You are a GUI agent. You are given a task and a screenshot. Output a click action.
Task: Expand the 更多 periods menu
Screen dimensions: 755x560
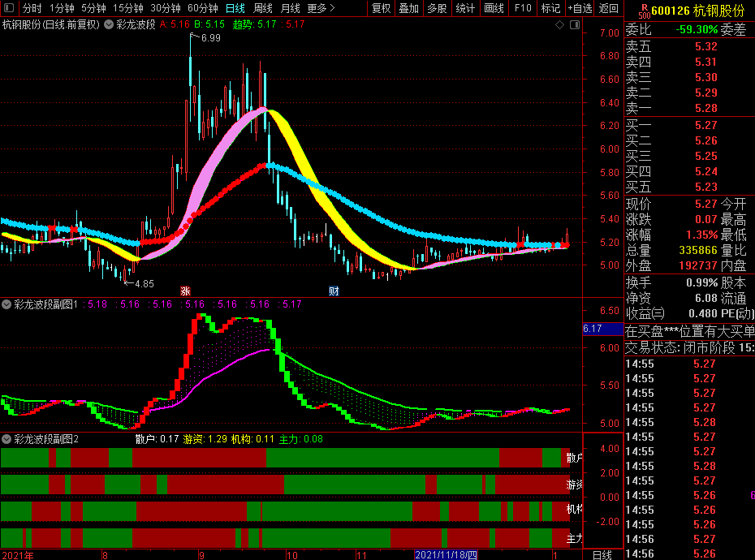pyautogui.click(x=321, y=8)
